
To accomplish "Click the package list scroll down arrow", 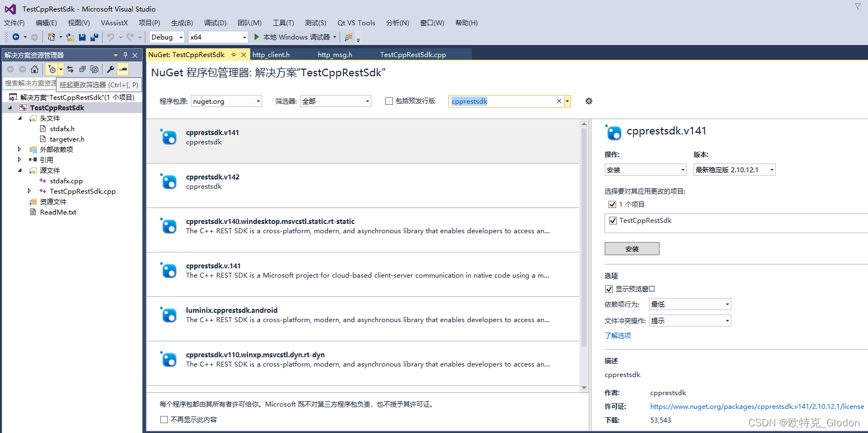I will (584, 387).
